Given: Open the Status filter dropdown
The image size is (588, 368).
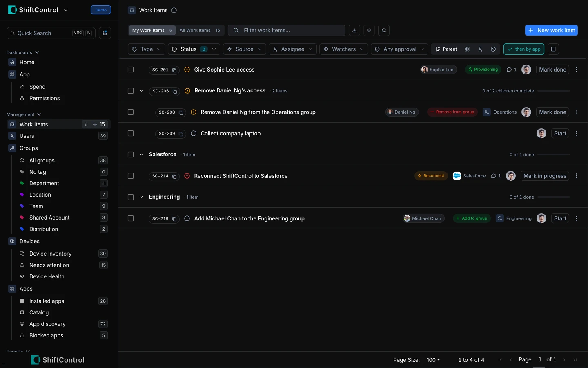Looking at the screenshot, I should coord(194,49).
